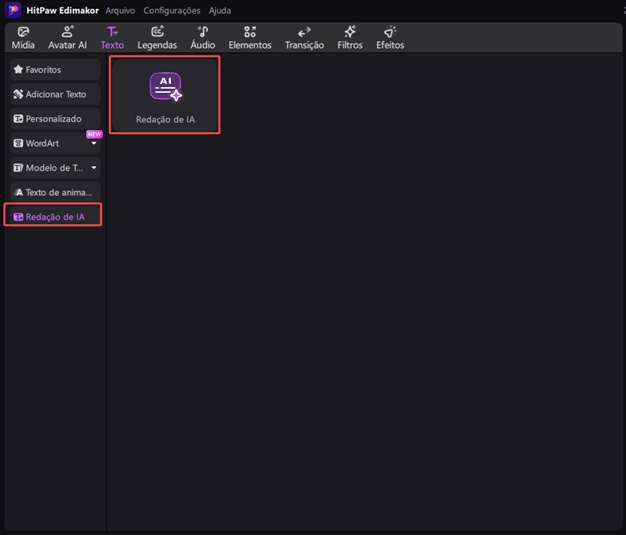
Task: Expand the Modelo de T... dropdown arrow
Action: point(94,168)
